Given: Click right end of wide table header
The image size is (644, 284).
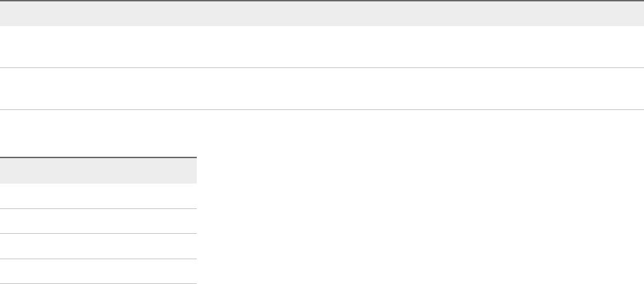Looking at the screenshot, I should click(636, 14).
